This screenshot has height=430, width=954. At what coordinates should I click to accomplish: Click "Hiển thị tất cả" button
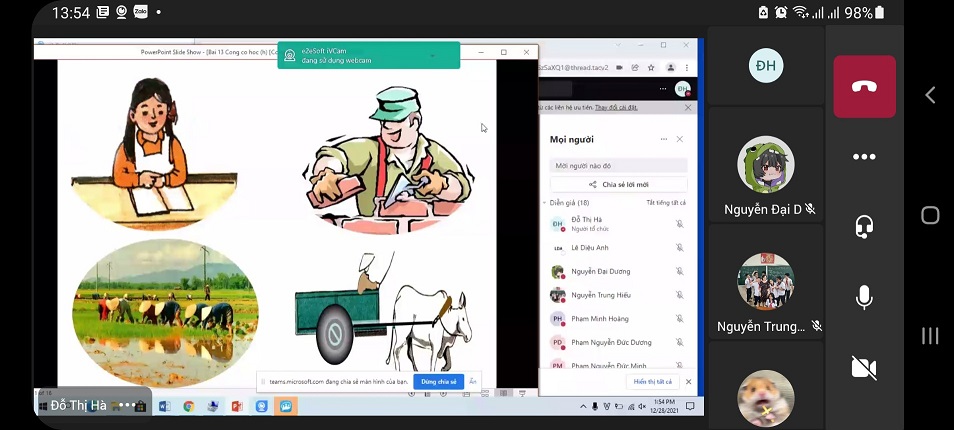click(653, 382)
